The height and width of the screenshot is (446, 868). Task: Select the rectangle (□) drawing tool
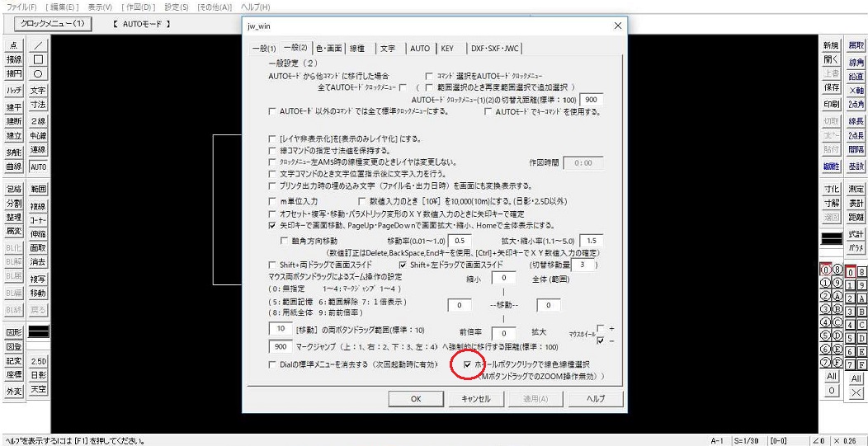click(39, 59)
